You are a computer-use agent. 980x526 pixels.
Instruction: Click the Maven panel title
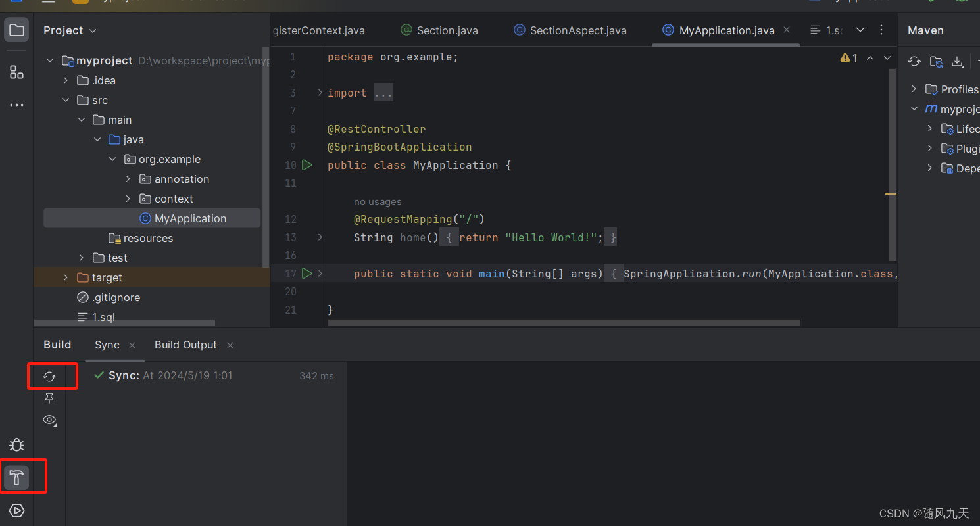(x=925, y=30)
